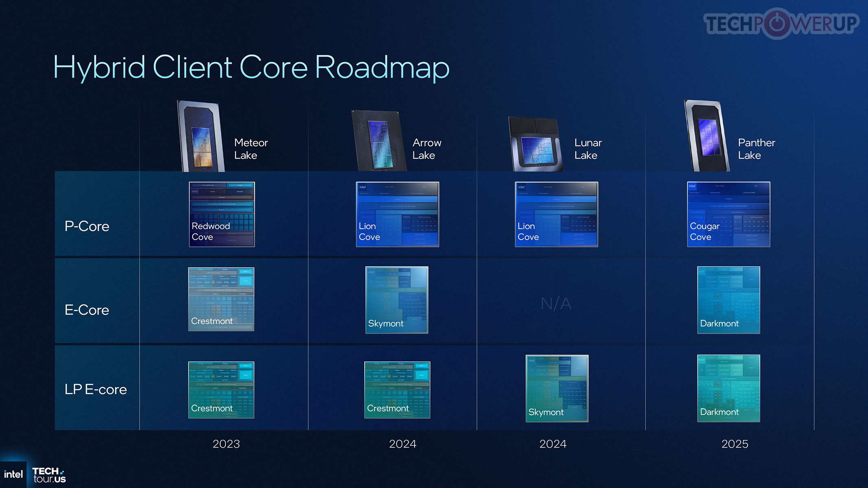Open the Redwood Cove P-Core diagram
Image resolution: width=868 pixels, height=488 pixels.
(x=221, y=214)
